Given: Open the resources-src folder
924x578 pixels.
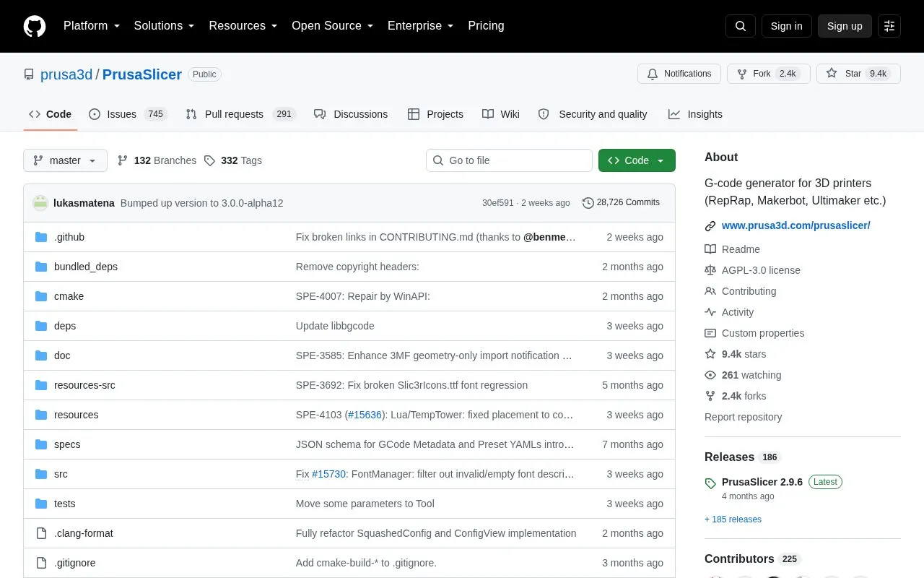Looking at the screenshot, I should point(84,385).
